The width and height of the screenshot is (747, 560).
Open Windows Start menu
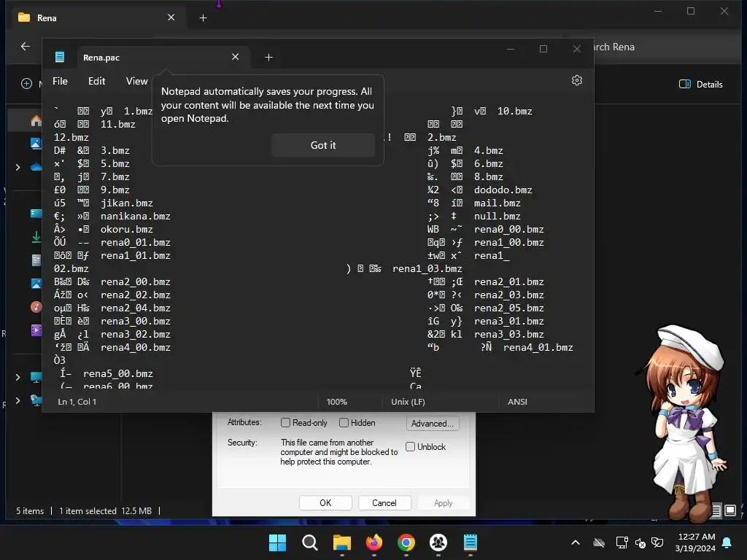coord(278,542)
